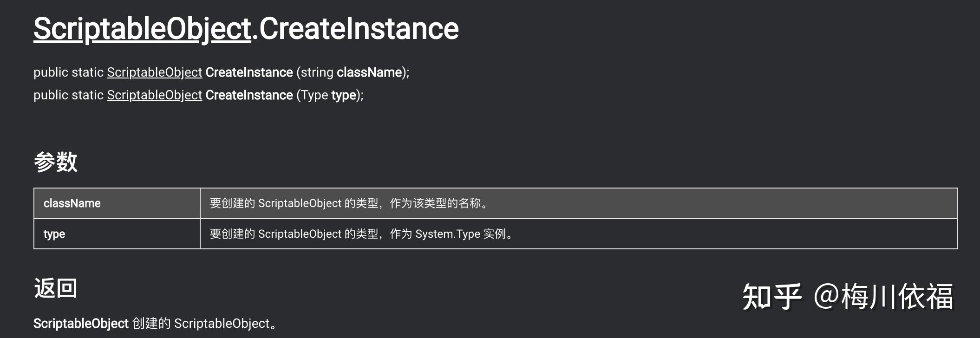Viewport: 980px width, 338px height.
Task: Click the word Type before the bold type parameter
Action: pos(314,96)
